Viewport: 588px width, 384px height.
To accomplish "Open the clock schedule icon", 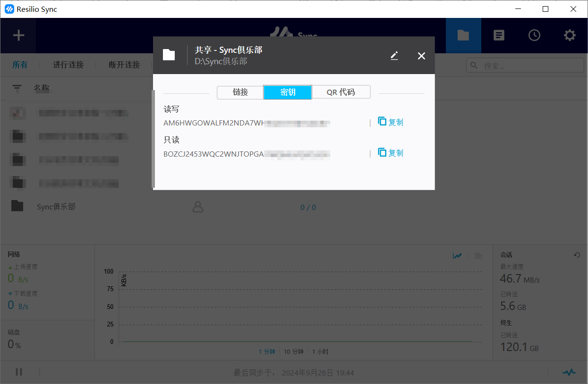I will [534, 35].
